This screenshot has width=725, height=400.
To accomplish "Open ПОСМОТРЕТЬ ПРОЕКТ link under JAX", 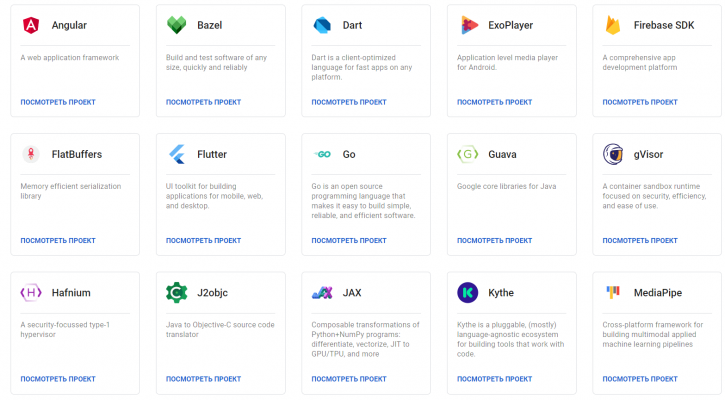I will (x=349, y=379).
